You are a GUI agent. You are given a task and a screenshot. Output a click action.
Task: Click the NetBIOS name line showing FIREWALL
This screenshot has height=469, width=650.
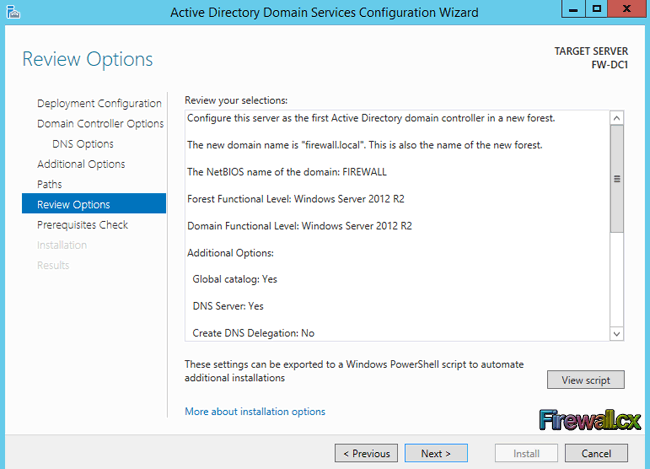point(287,172)
